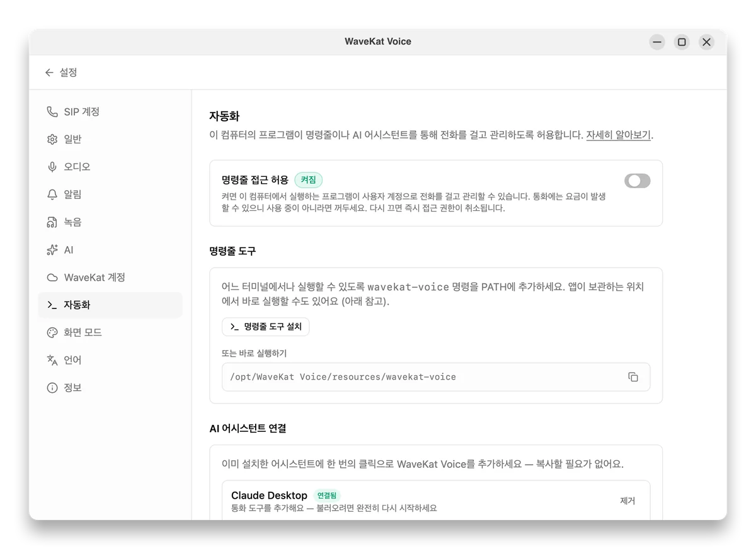
Task: Open 오디오 settings section
Action: click(110, 167)
